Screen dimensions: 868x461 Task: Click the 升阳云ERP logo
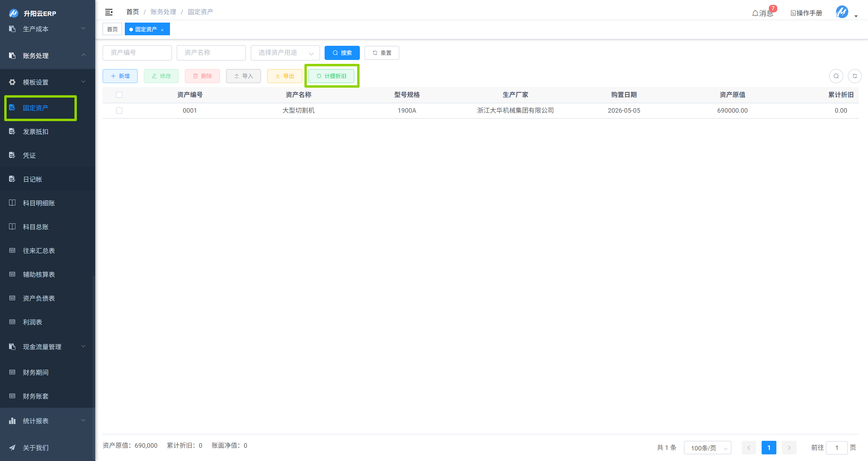point(32,14)
